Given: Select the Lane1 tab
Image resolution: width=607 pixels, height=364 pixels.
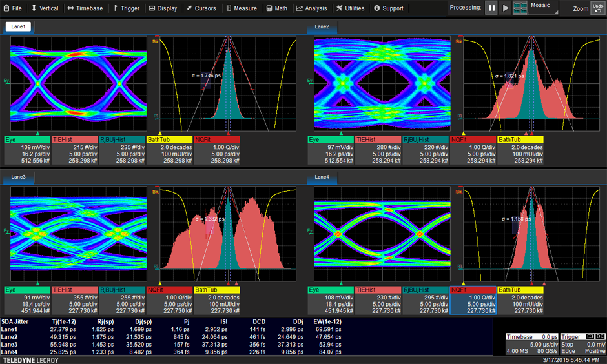Looking at the screenshot, I should coord(19,27).
